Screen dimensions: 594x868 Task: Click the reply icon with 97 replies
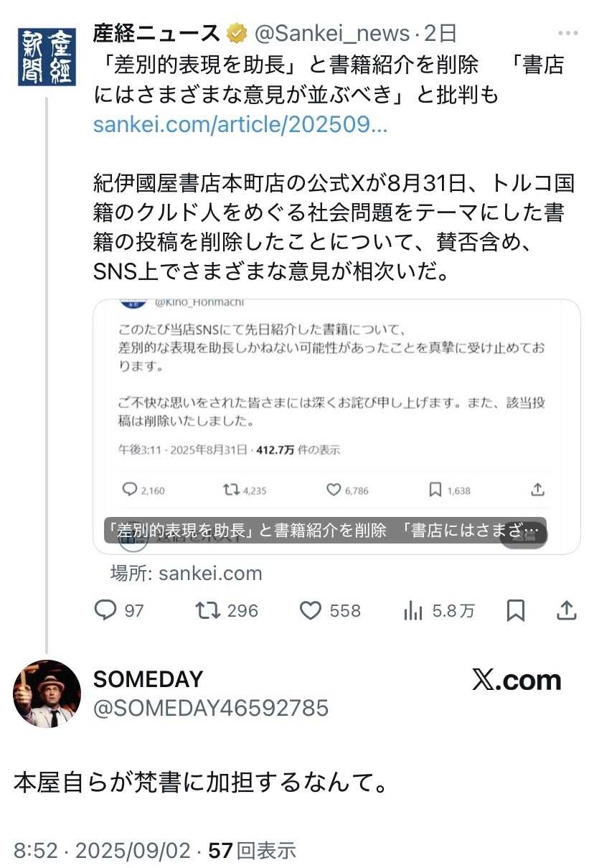(105, 610)
